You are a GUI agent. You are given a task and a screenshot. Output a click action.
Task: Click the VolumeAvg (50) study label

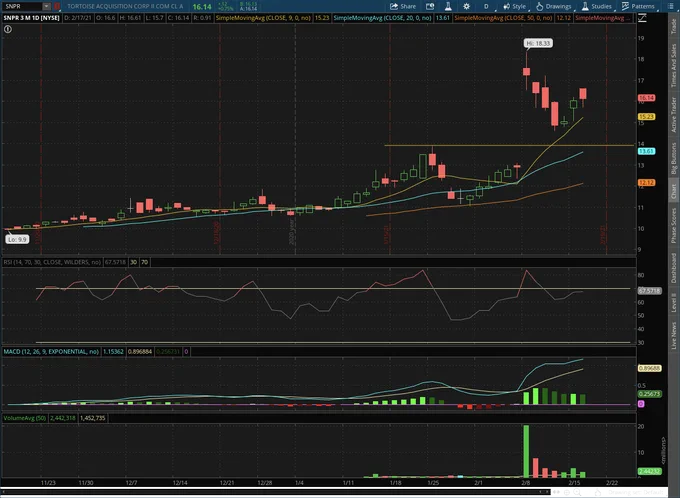[25, 418]
